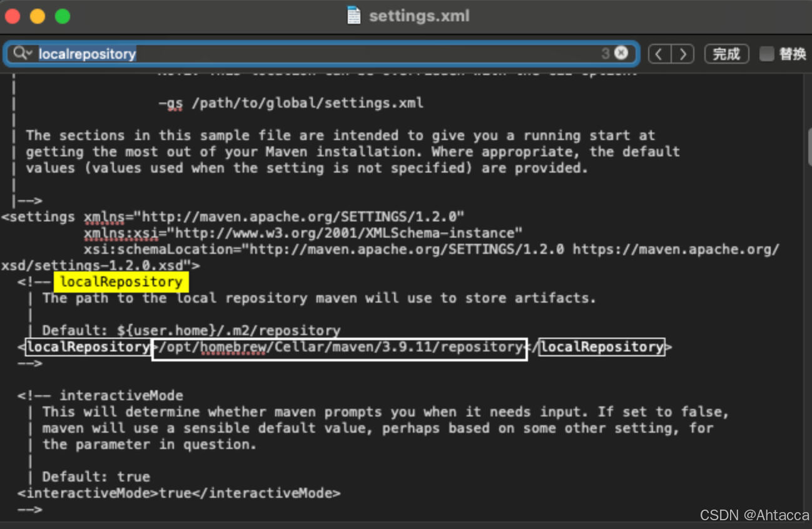
Task: Click line 'This will determine whether maven prompts'
Action: pyautogui.click(x=385, y=412)
